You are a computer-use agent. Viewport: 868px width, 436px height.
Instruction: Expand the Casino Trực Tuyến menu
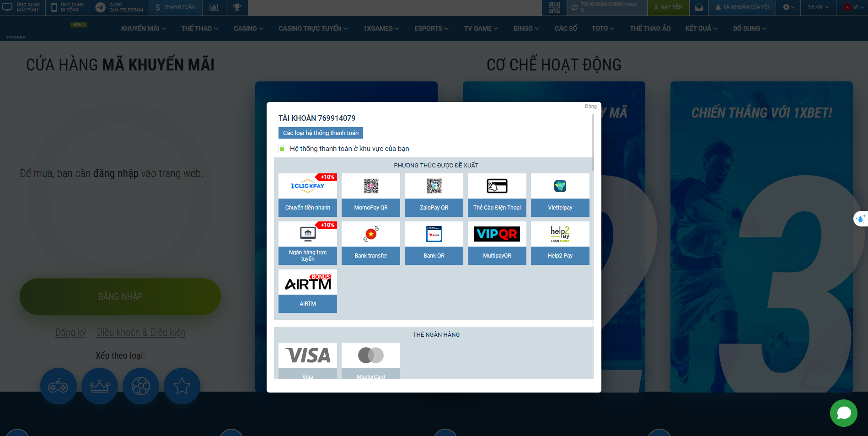tap(313, 28)
